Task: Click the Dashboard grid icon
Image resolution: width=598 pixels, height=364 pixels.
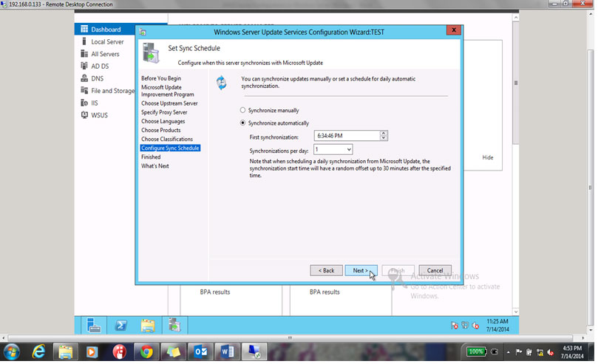Action: [x=84, y=29]
